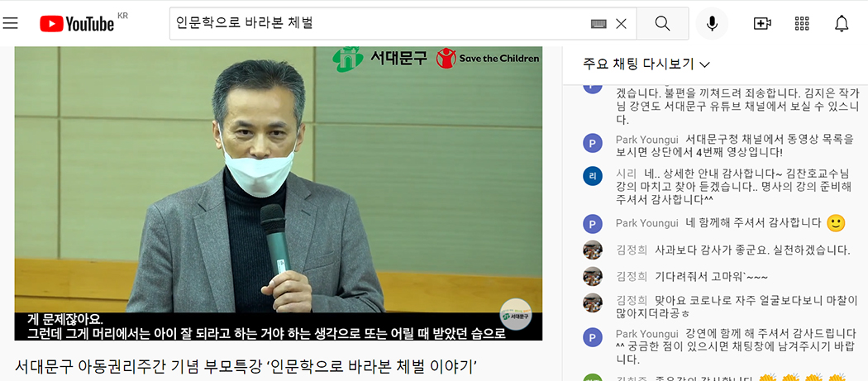Expand the 주요 채팅 다시보기 dropdown
The image size is (868, 381).
[x=646, y=64]
